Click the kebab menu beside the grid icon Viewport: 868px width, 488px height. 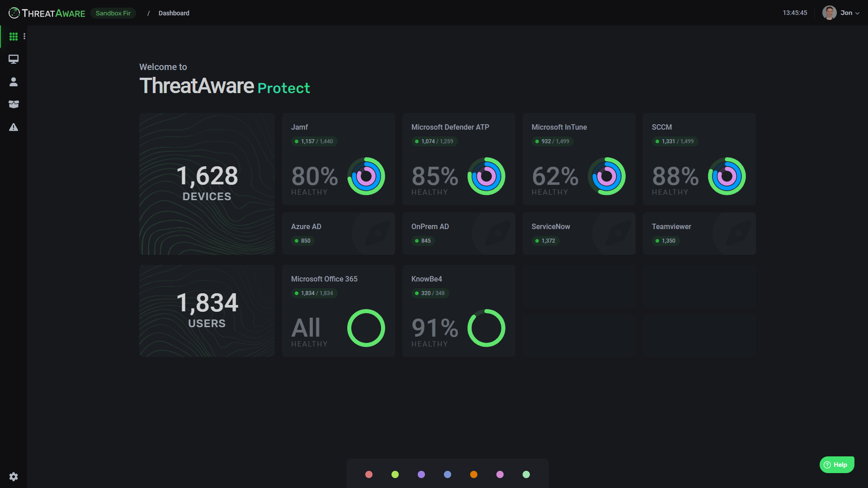(24, 36)
